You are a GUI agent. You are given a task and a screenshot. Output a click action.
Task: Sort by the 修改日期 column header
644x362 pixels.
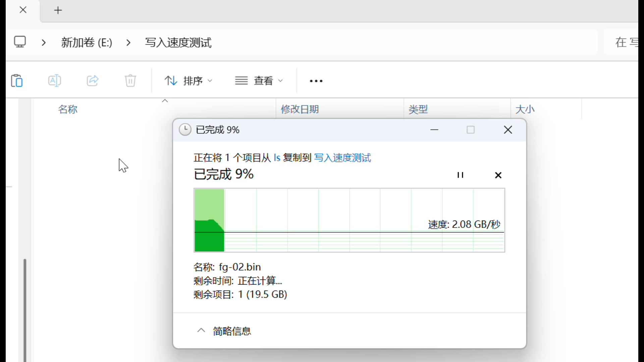coord(300,109)
